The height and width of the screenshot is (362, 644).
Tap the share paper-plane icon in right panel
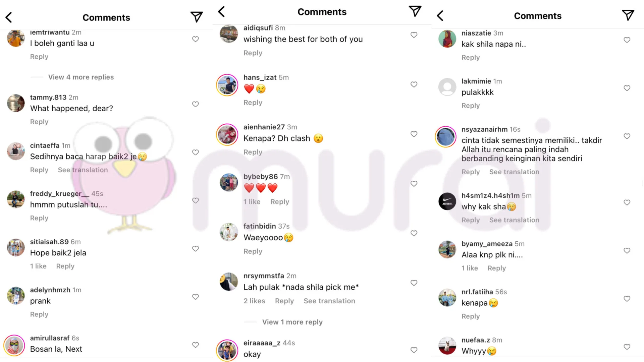pyautogui.click(x=628, y=15)
